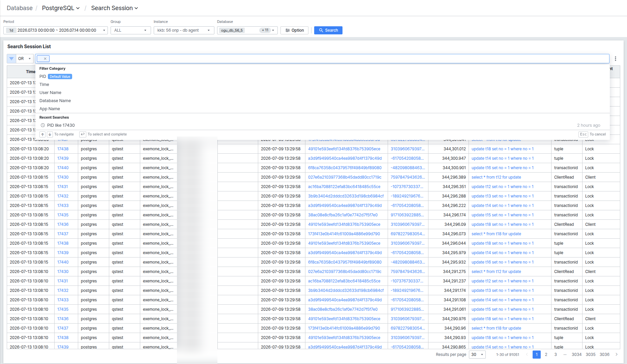Viewport: 627px width, 364px height.
Task: Expand the OR operator dropdown
Action: [25, 59]
